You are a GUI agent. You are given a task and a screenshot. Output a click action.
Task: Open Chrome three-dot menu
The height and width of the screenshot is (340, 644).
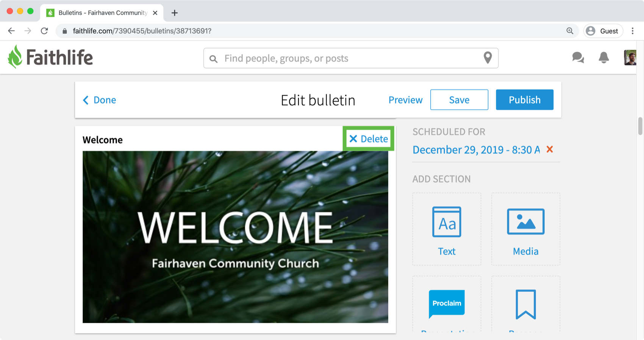(632, 31)
